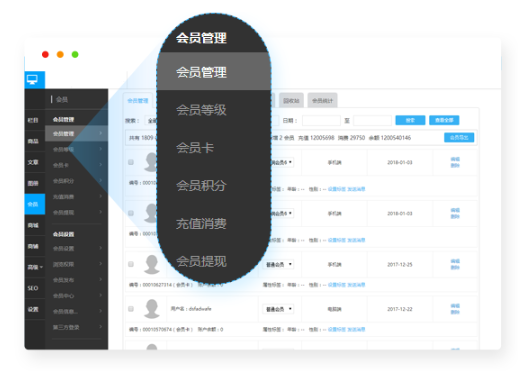Viewport: 527px width, 371px height.
Task: Switch to the 会员统计 tab
Action: pyautogui.click(x=322, y=100)
